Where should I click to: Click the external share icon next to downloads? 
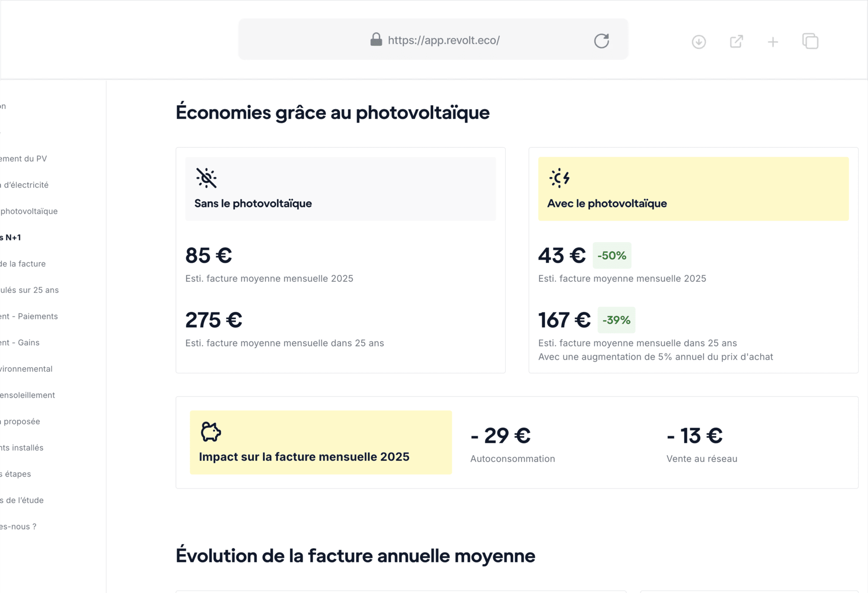pos(736,41)
